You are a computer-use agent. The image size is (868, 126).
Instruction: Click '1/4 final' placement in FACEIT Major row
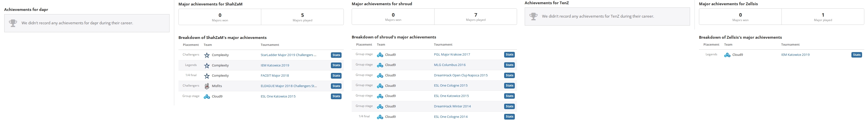pyautogui.click(x=191, y=75)
